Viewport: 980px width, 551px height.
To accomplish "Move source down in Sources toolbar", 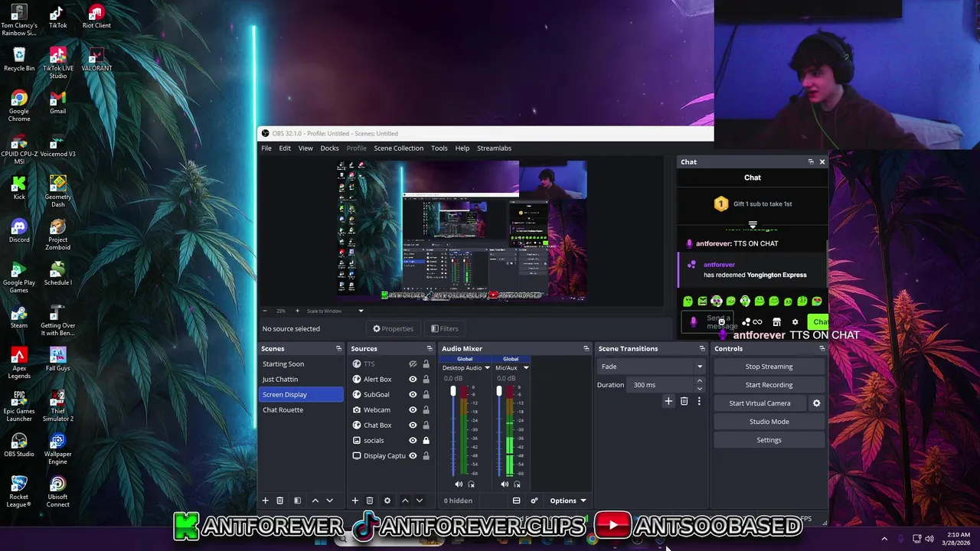I will tap(419, 500).
